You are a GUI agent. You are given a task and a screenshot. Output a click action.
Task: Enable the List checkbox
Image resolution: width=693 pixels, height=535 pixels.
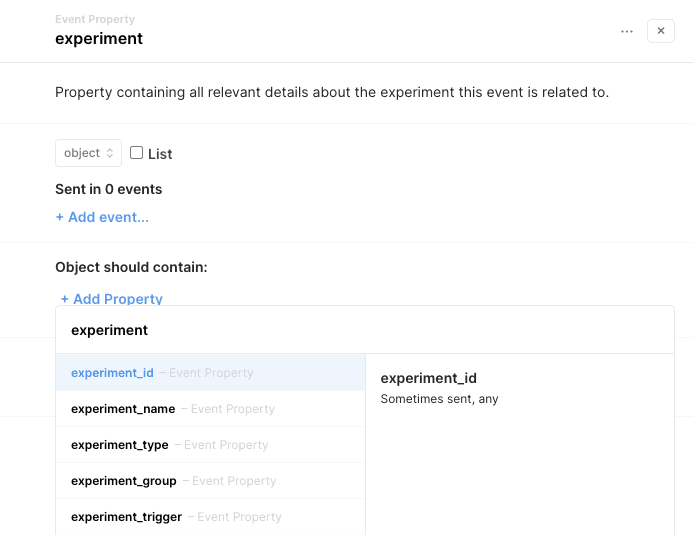click(137, 152)
